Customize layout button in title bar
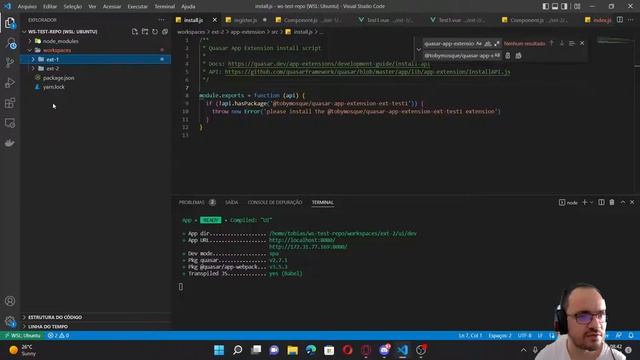This screenshot has width=640, height=360. pyautogui.click(x=577, y=7)
